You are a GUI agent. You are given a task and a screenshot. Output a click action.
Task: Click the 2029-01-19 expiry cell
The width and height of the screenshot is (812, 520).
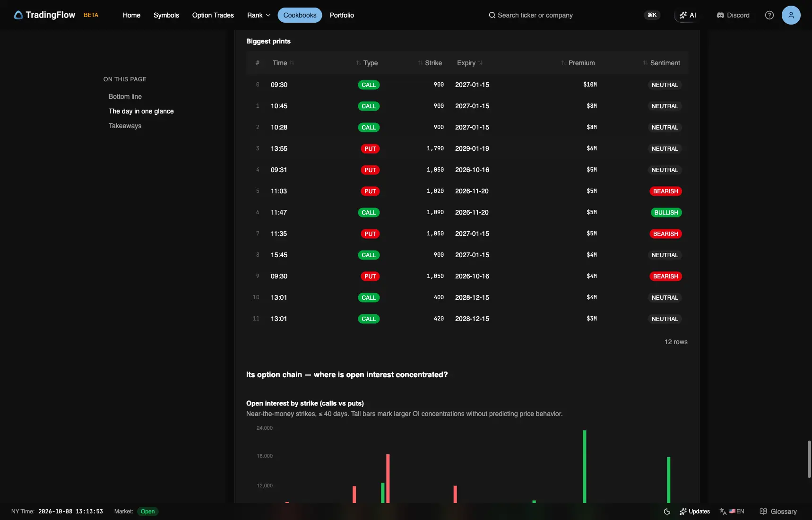[472, 148]
